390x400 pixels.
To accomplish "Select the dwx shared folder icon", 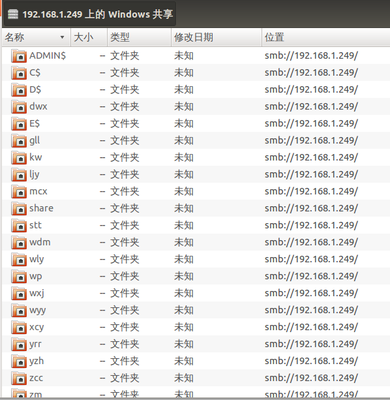I will [19, 107].
